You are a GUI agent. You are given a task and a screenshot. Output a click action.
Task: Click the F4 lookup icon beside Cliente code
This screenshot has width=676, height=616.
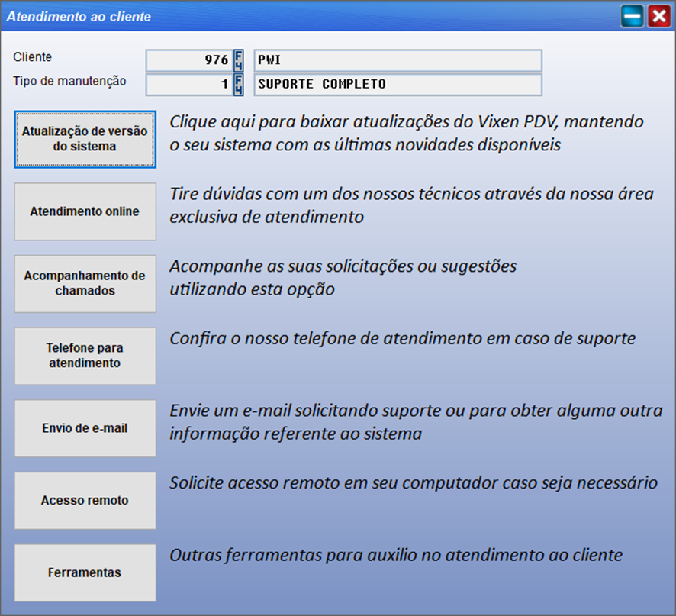click(238, 60)
